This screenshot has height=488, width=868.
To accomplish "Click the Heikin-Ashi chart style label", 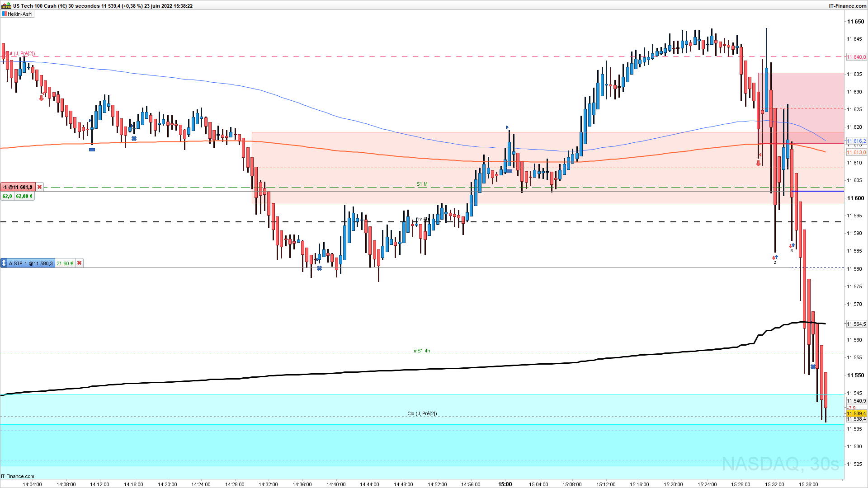I will click(x=20, y=14).
